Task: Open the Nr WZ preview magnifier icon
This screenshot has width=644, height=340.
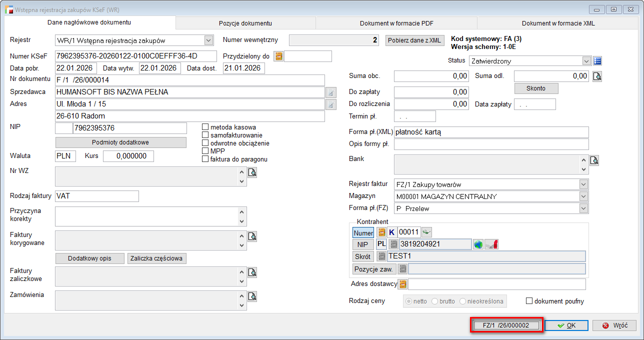Action: tap(252, 172)
